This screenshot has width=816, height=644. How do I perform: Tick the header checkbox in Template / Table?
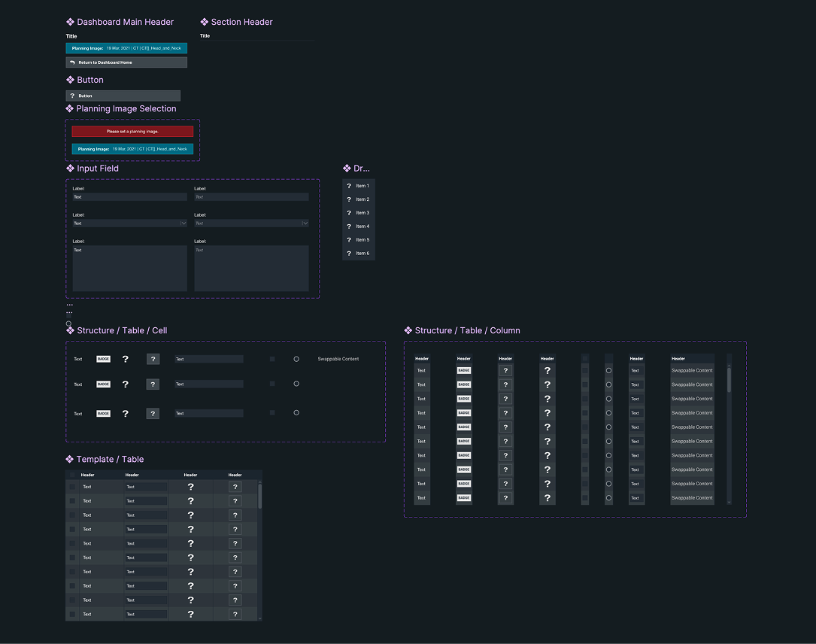[72, 475]
